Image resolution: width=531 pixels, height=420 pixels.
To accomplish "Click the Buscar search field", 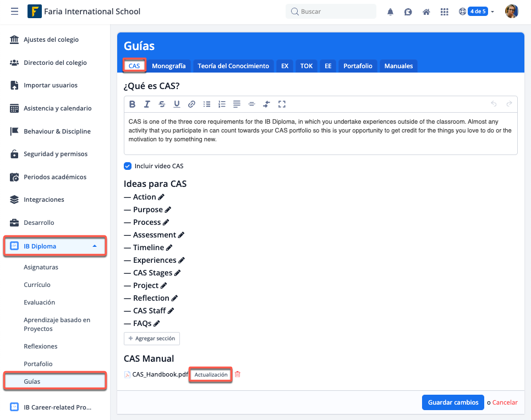I will coord(331,12).
